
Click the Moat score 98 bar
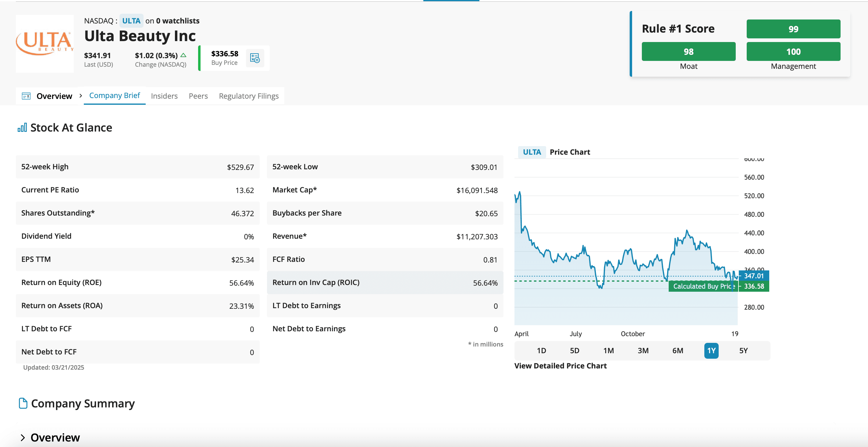pyautogui.click(x=688, y=51)
